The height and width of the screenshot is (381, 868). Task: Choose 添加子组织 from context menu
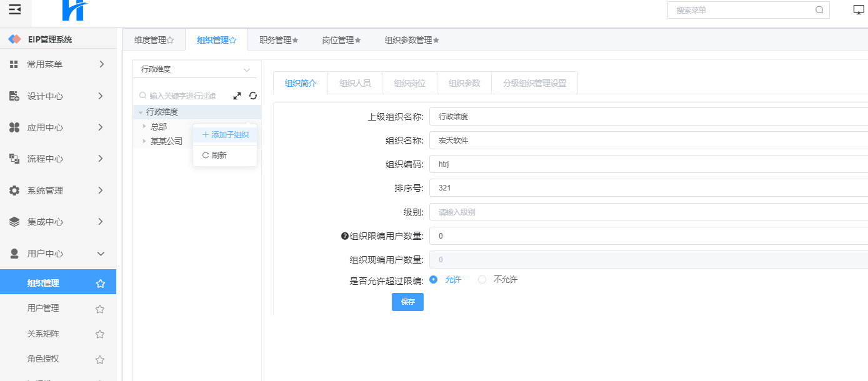point(225,135)
